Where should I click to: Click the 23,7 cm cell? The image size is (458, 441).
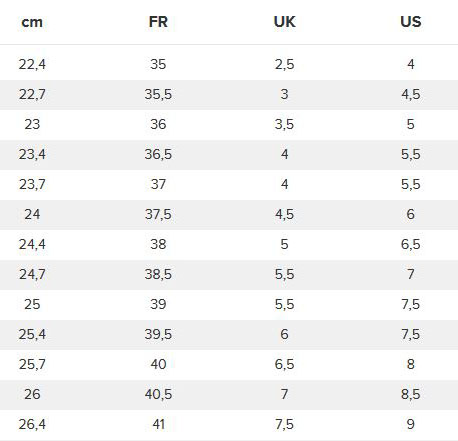(x=32, y=184)
